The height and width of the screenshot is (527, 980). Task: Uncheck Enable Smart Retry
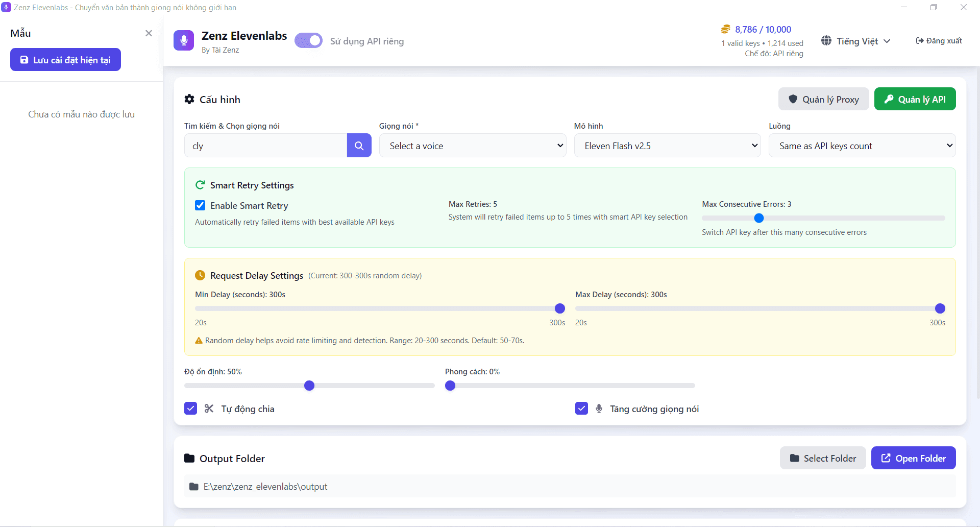click(200, 205)
